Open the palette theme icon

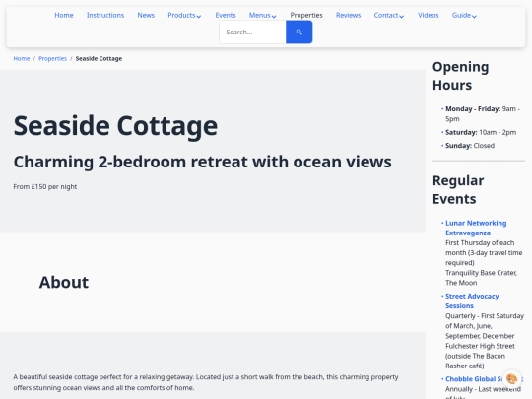(511, 378)
